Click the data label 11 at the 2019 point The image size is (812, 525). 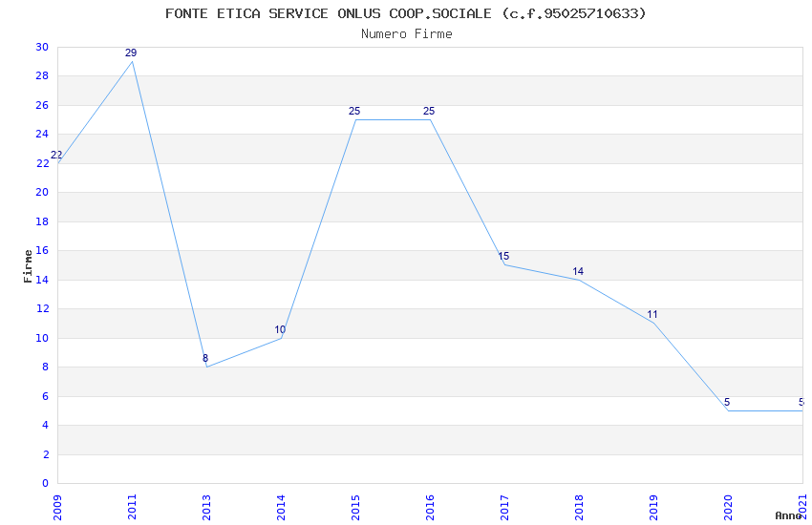652,314
